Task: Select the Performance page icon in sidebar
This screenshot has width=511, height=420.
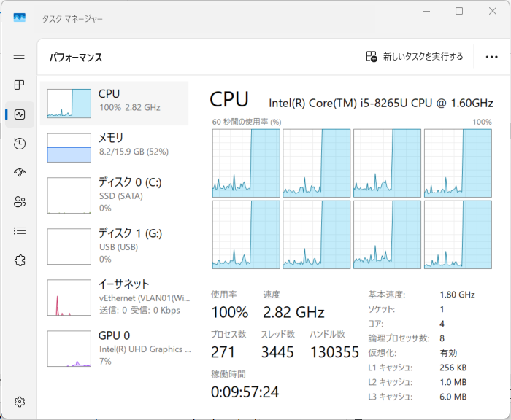Action: [20, 114]
